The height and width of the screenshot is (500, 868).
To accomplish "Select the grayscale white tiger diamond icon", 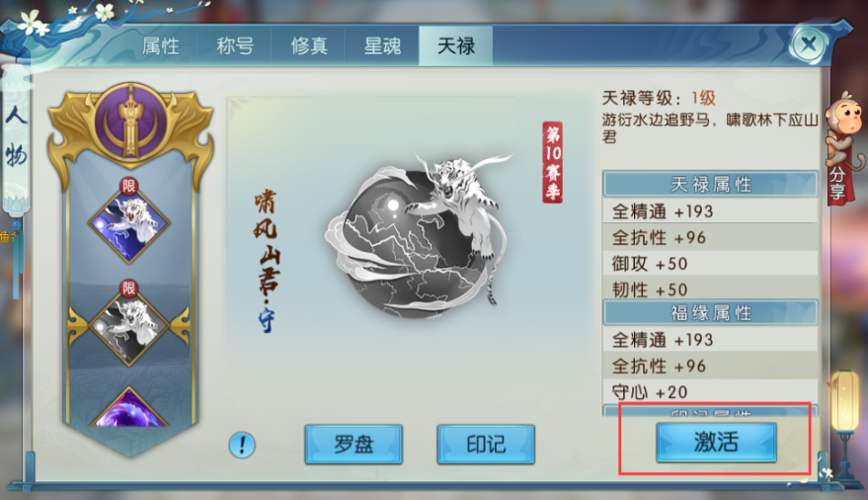I will [129, 325].
